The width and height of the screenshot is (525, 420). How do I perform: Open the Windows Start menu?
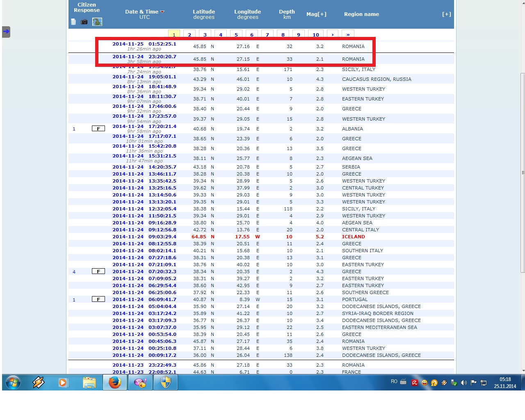click(x=13, y=383)
